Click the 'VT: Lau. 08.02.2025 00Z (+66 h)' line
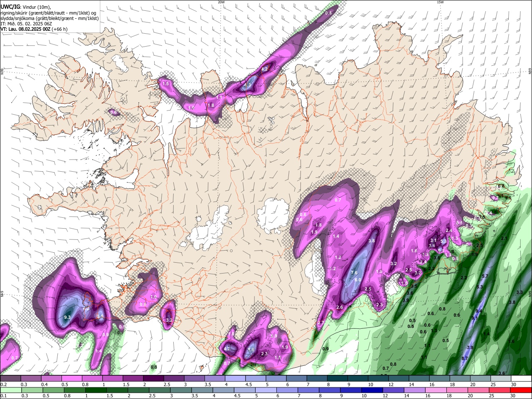532x399 pixels. 34,29
